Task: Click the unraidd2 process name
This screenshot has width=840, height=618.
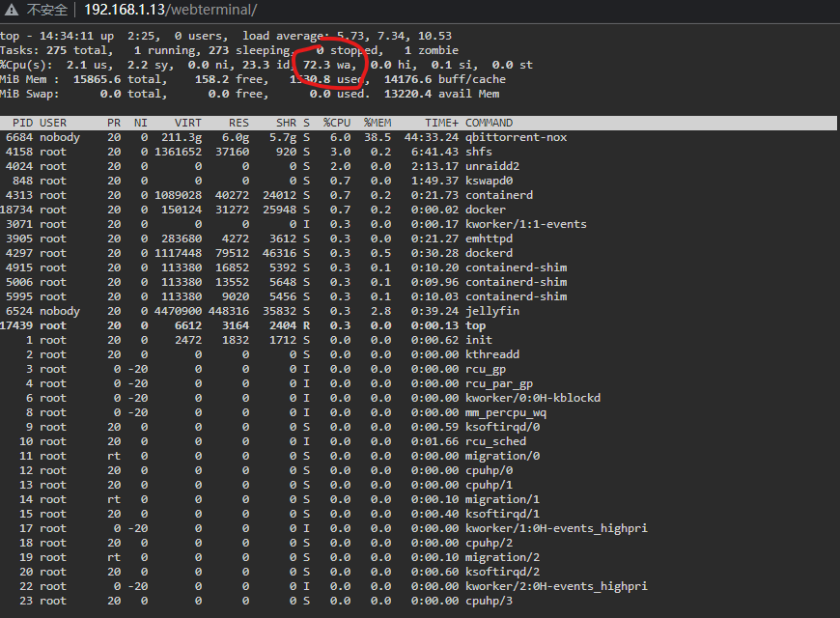Action: (x=492, y=166)
